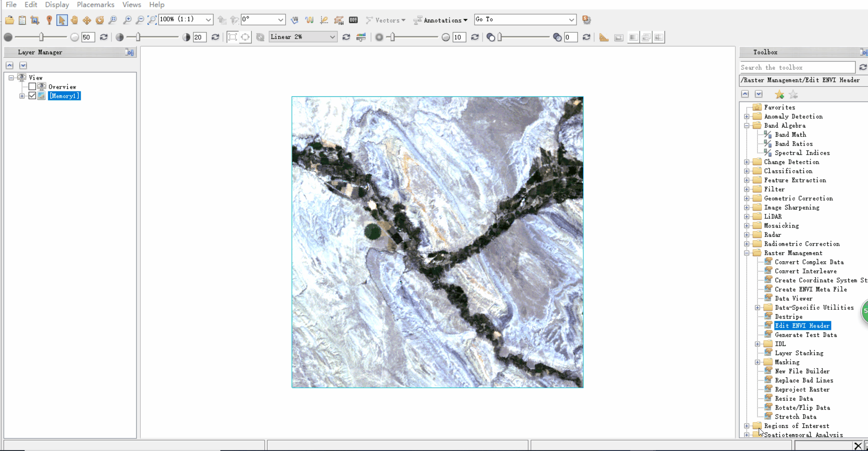Viewport: 868px width, 451px height.
Task: Click the Zoom Out magnifier
Action: tap(140, 20)
